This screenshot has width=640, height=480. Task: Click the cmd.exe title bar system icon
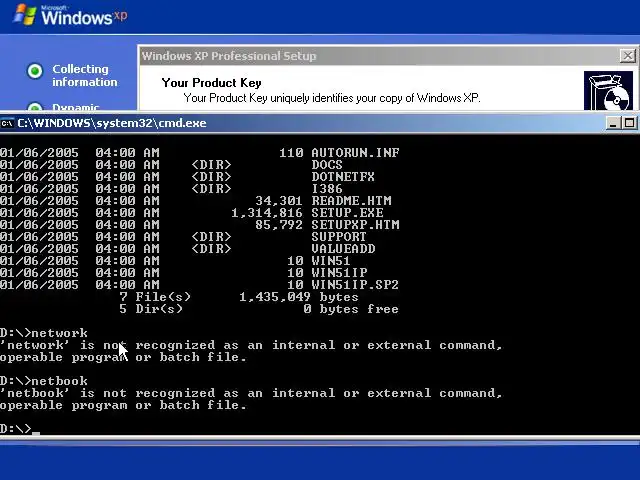(x=7, y=123)
